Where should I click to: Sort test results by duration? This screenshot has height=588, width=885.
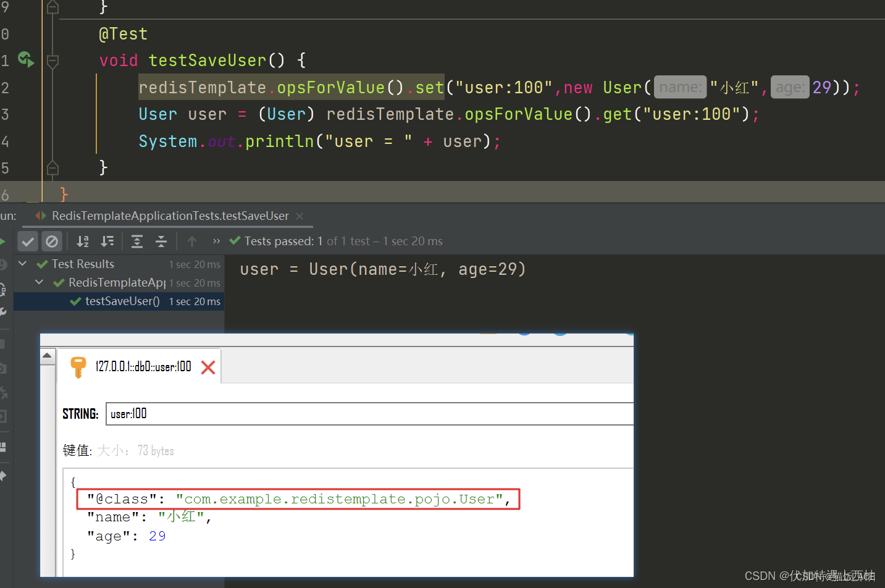pyautogui.click(x=107, y=241)
